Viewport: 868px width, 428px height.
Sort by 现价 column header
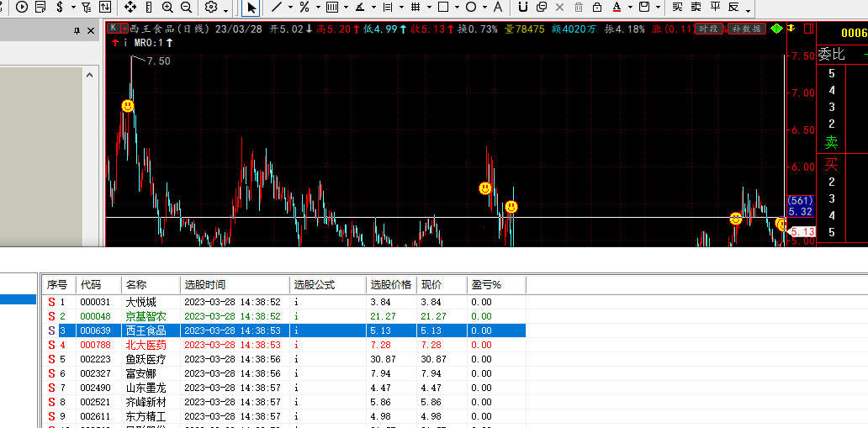[442, 285]
